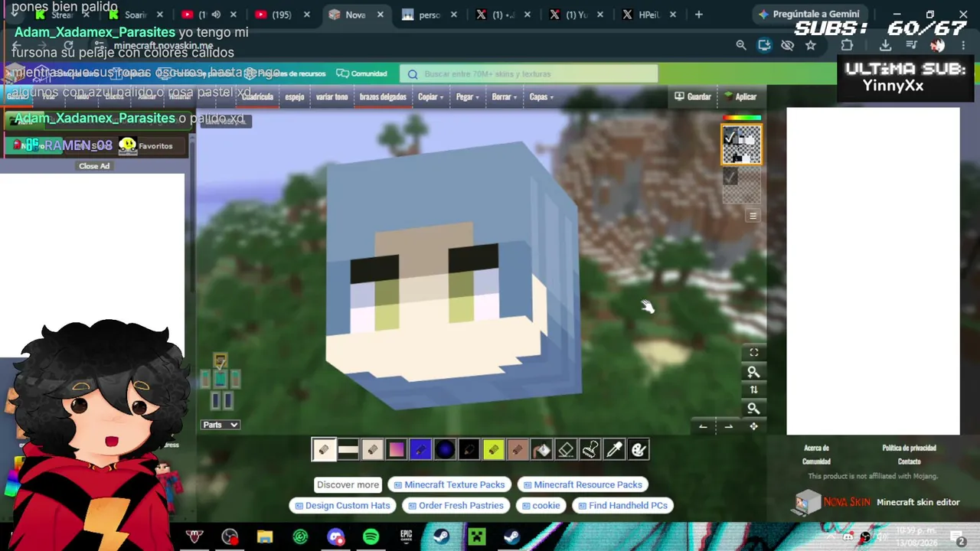Viewport: 980px width, 551px height.
Task: Select the second layer thumbnail
Action: click(x=742, y=184)
